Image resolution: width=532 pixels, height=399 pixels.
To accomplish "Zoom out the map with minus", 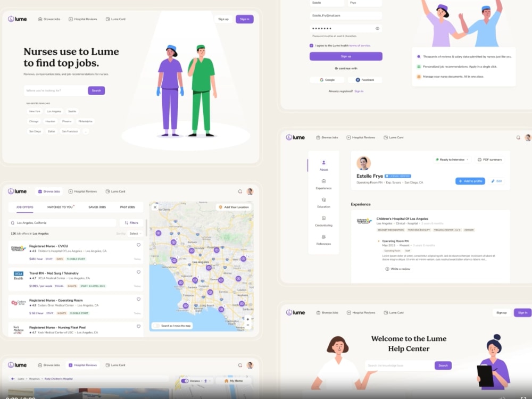I will 248,325.
